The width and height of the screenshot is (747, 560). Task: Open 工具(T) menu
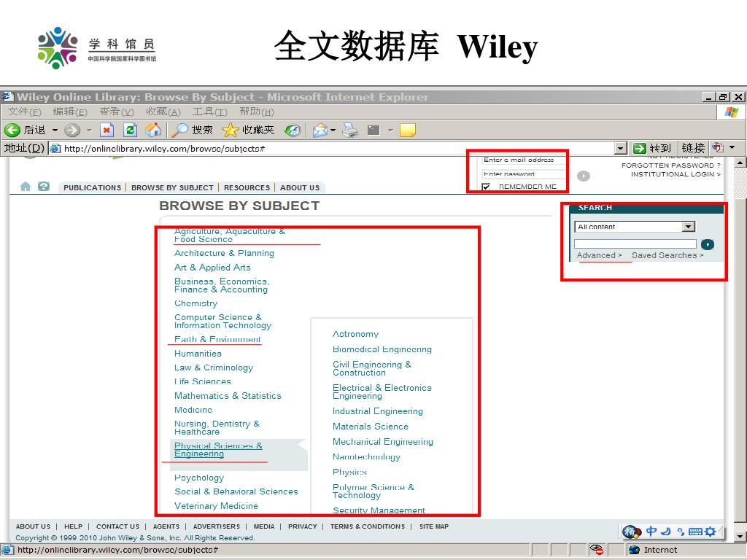(x=209, y=112)
